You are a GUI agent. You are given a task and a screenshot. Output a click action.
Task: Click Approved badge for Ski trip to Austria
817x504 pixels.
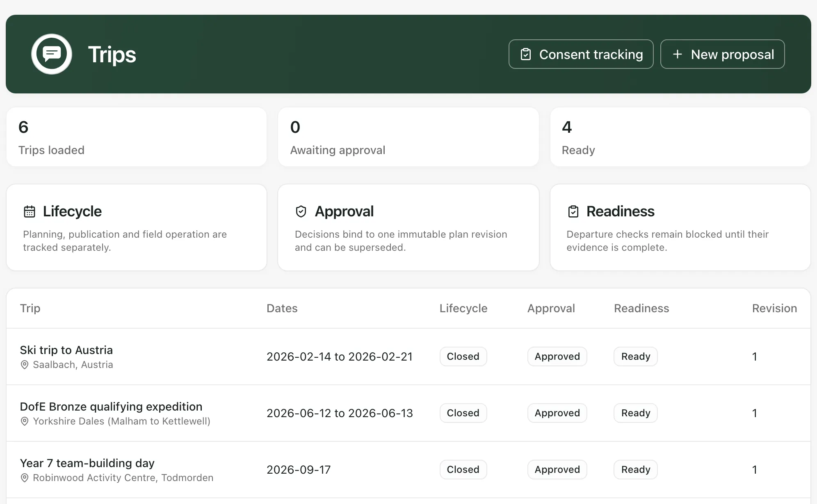557,356
